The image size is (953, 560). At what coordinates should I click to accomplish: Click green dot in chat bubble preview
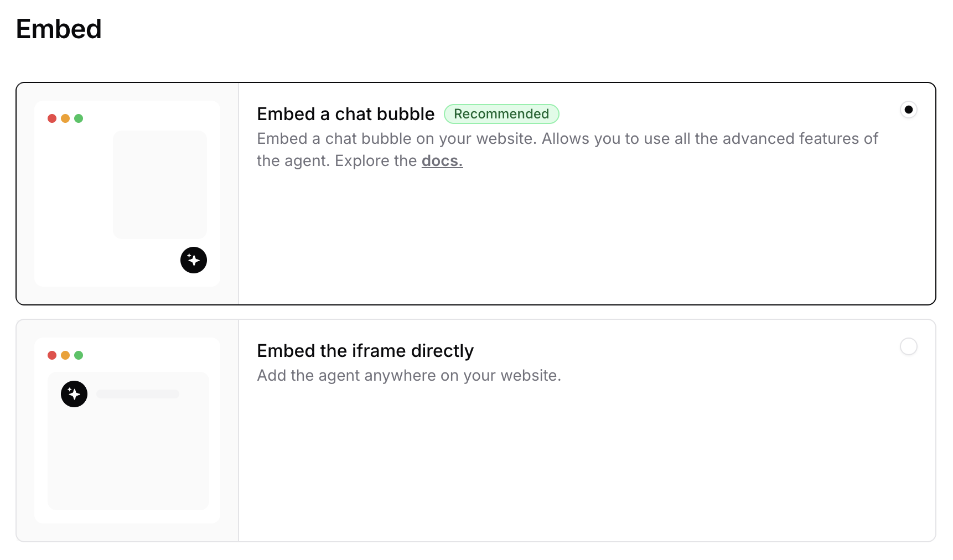(79, 118)
